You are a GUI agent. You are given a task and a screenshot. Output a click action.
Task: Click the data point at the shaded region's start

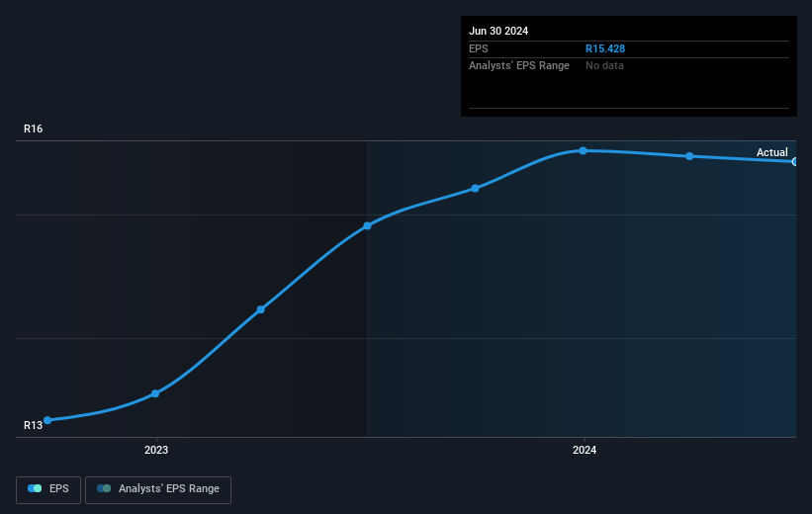click(x=367, y=225)
